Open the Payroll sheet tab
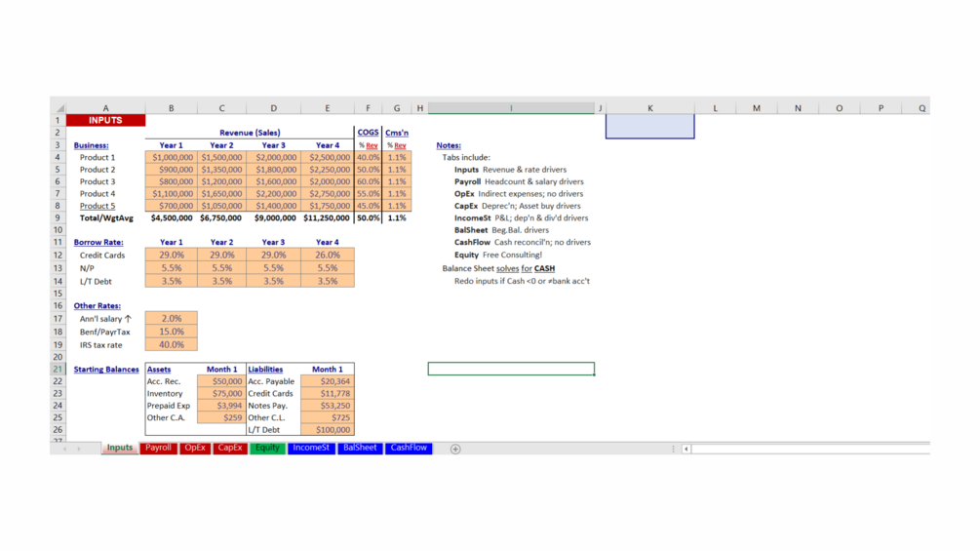 [x=158, y=448]
